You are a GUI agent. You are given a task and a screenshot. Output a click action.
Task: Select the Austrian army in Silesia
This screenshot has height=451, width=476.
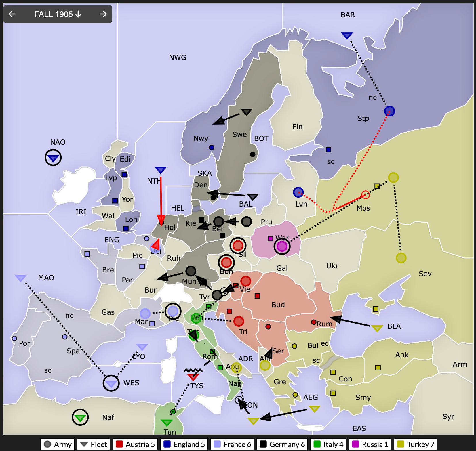[x=238, y=246]
